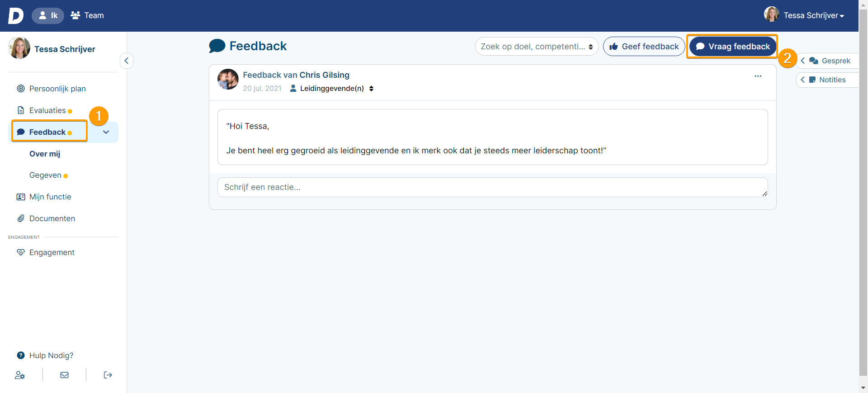The height and width of the screenshot is (393, 868).
Task: Click Chris Gilsing's avatar photo
Action: pyautogui.click(x=228, y=79)
